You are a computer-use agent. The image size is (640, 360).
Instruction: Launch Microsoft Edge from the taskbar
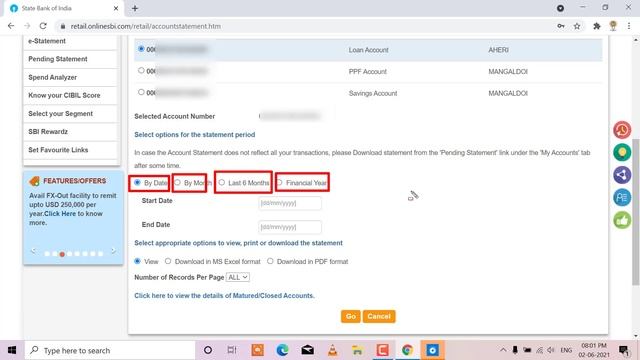282,350
